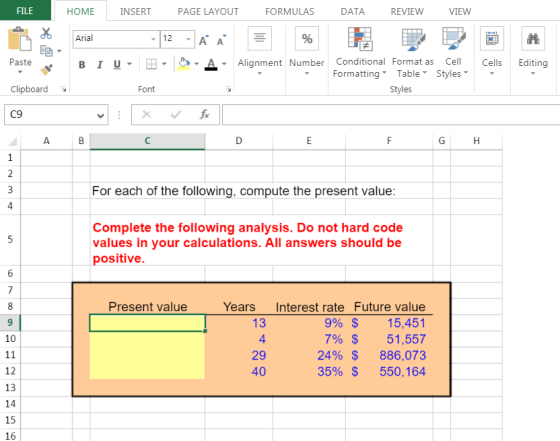This screenshot has width=560, height=441.
Task: Click into the formula bar input
Action: [391, 115]
